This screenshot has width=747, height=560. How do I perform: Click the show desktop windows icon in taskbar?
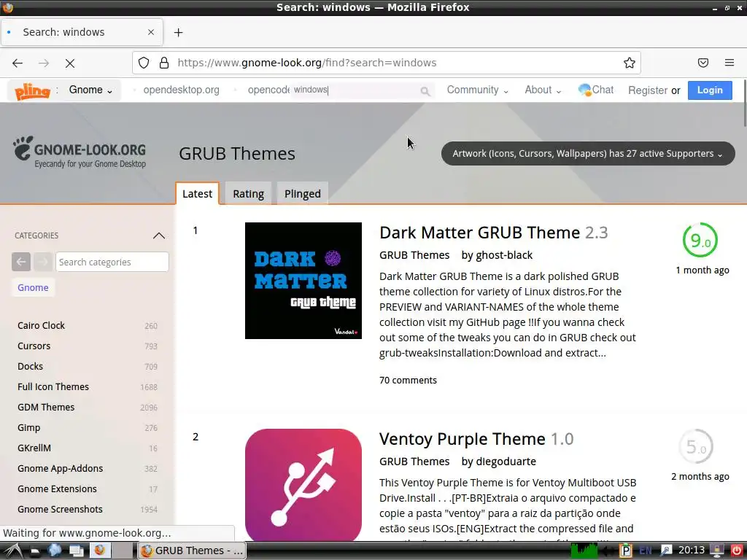pos(76,551)
